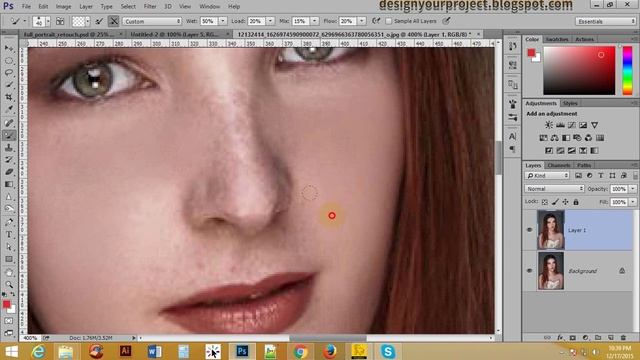
Task: Add a Brightness/Contrast adjustment
Action: coord(549,125)
